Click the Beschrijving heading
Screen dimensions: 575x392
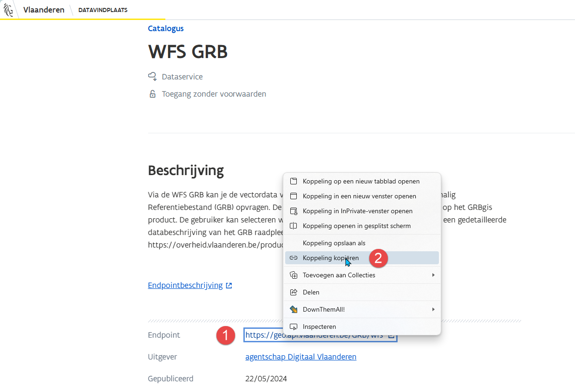(186, 170)
